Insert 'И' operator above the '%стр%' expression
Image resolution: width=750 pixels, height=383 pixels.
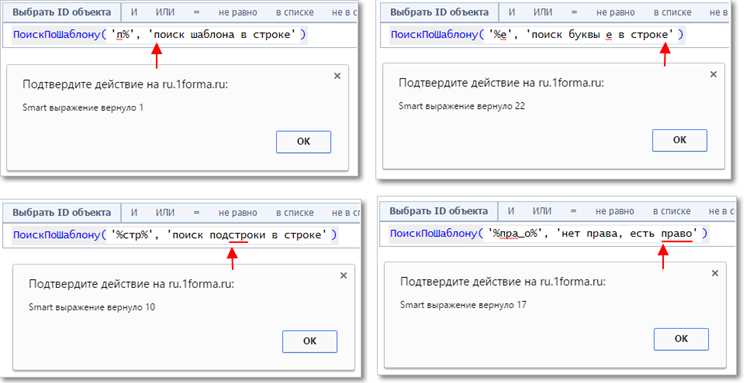tap(134, 213)
